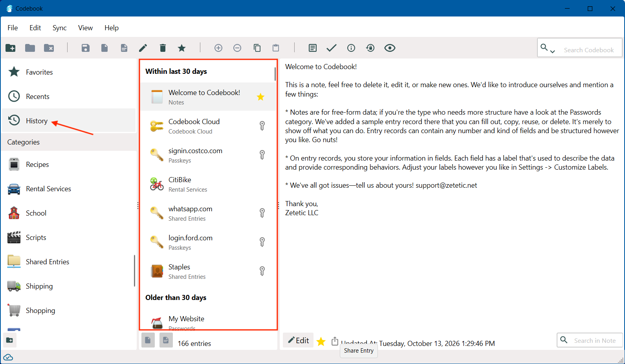The width and height of the screenshot is (625, 364).
Task: Click the info circle toolbar icon
Action: (351, 48)
